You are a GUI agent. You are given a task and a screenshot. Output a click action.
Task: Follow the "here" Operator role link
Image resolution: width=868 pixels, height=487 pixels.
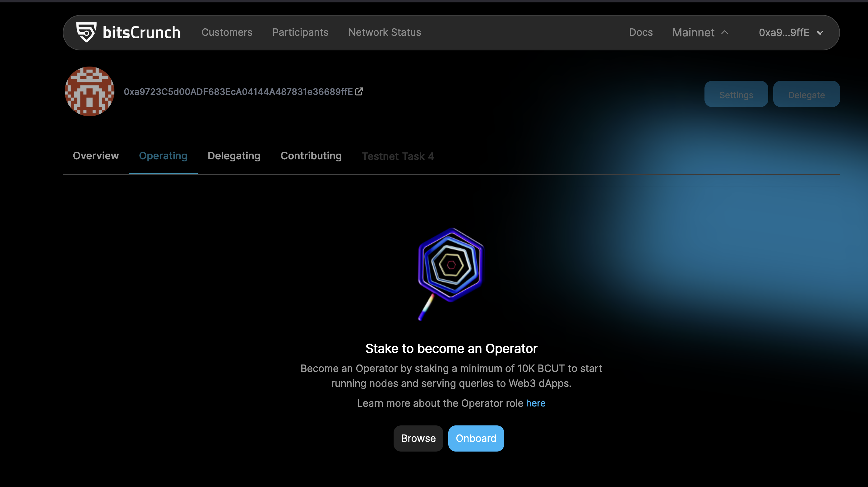pos(535,403)
